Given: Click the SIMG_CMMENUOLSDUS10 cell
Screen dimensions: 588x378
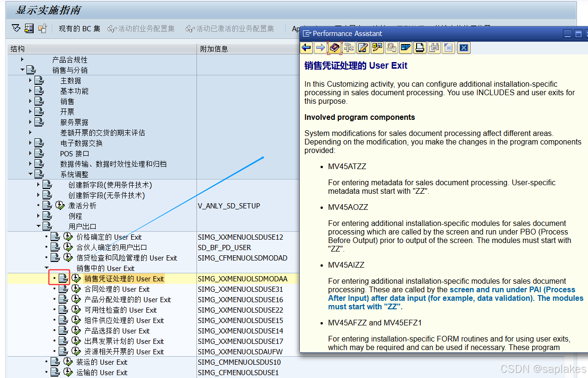Looking at the screenshot, I should point(239,362).
